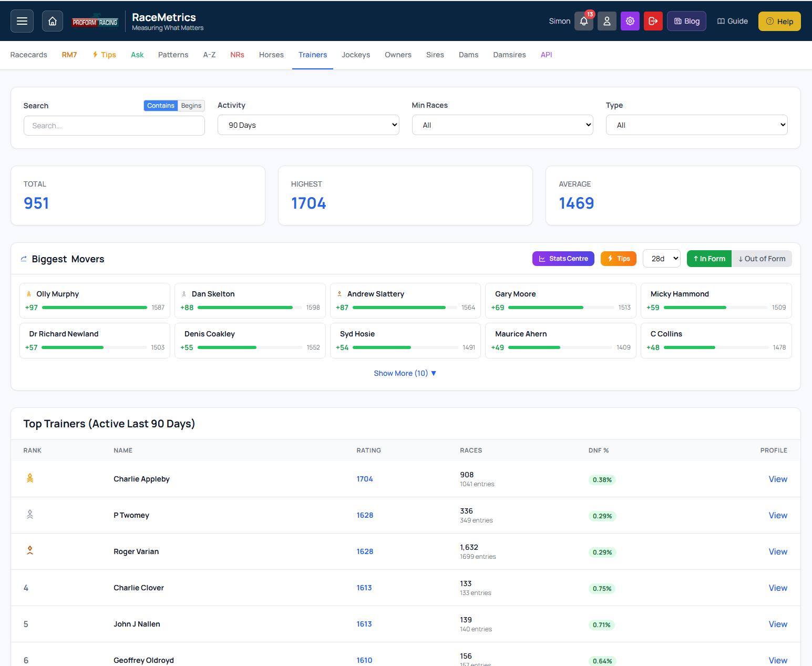
Task: View Charlie Appleby's profile
Action: click(x=778, y=479)
